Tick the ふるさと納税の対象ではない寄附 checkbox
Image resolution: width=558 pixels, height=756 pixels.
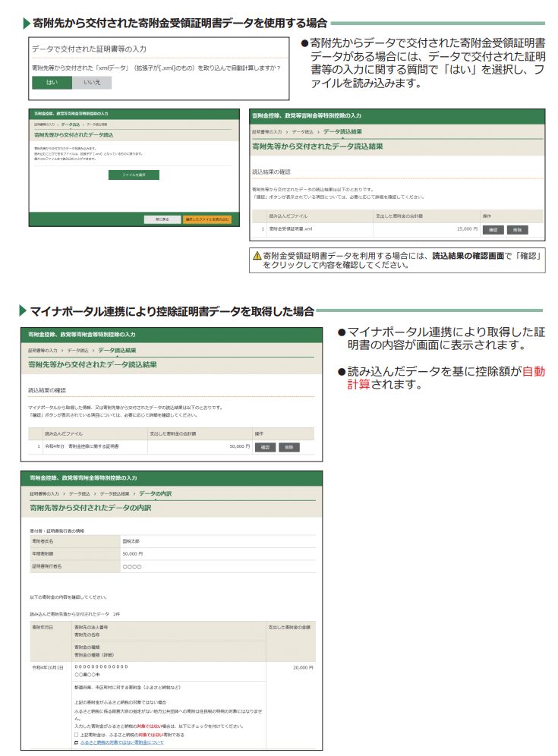pos(76,735)
